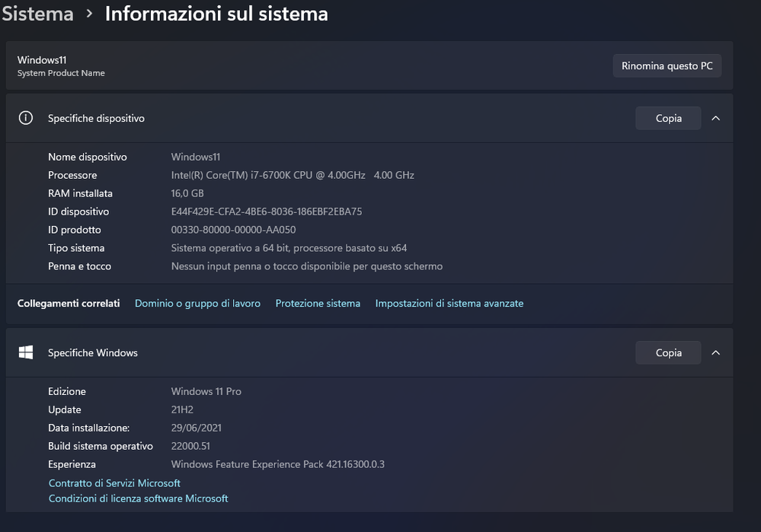Click the Tipo sistema label
The image size is (761, 532).
76,248
